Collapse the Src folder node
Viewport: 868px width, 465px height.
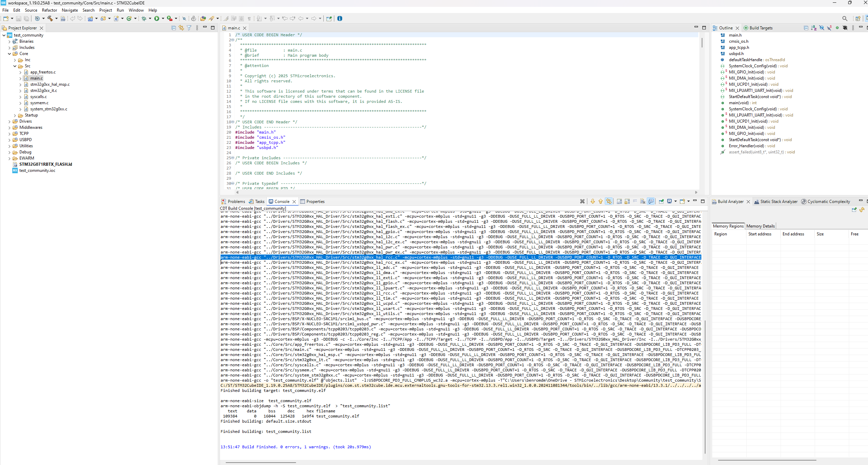pos(15,66)
